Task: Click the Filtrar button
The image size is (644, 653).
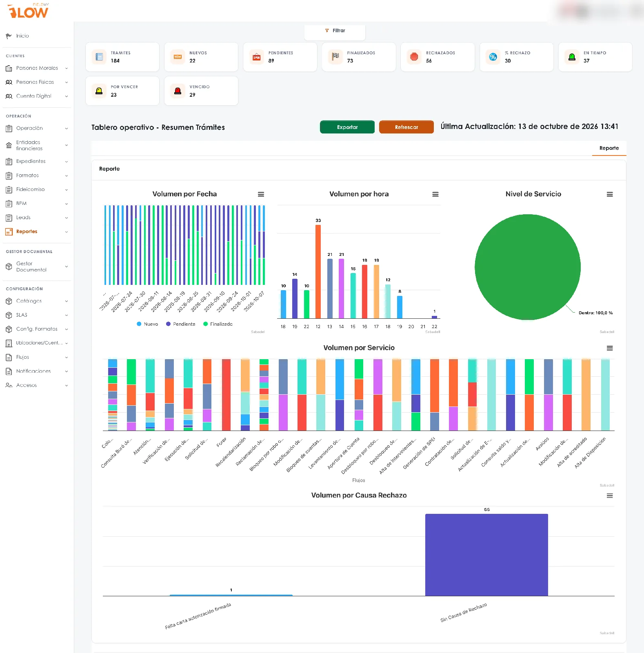Action: [x=335, y=31]
